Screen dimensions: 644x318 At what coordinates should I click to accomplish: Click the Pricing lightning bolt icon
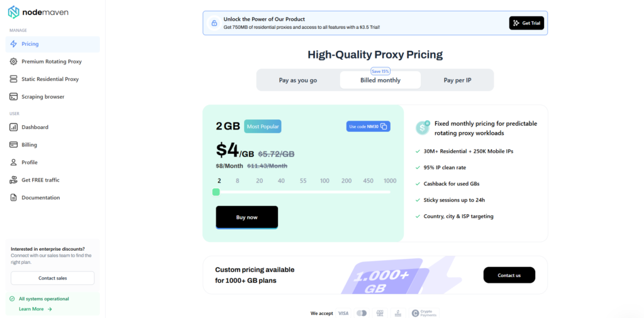(x=14, y=44)
